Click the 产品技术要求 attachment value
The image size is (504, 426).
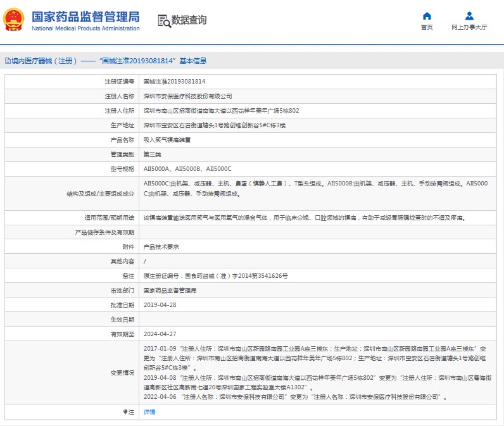161,247
